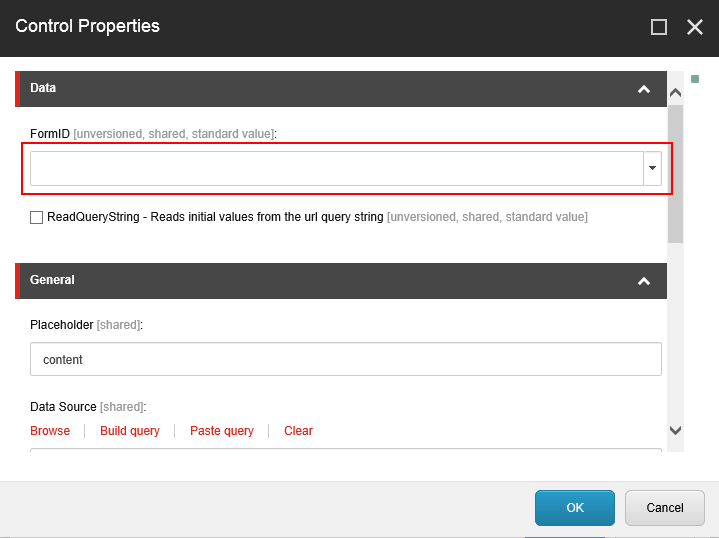Click the Placeholder text field
This screenshot has height=538, width=719.
346,359
